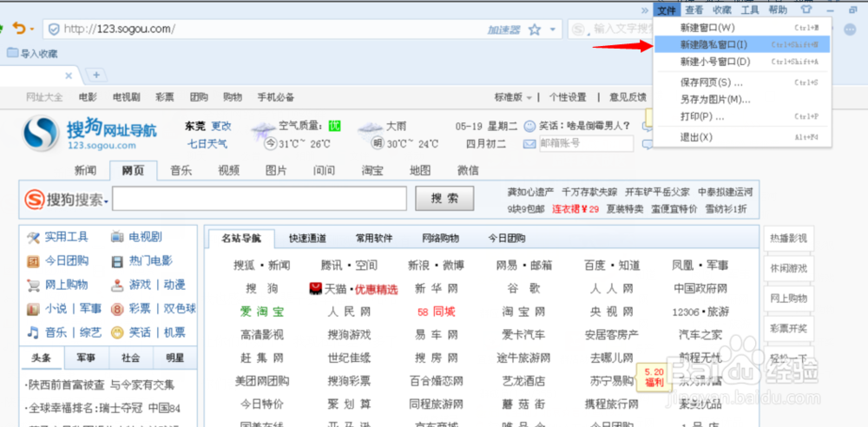The height and width of the screenshot is (427, 868).
Task: Click the 天猫 logo icon link
Action: pyautogui.click(x=316, y=288)
